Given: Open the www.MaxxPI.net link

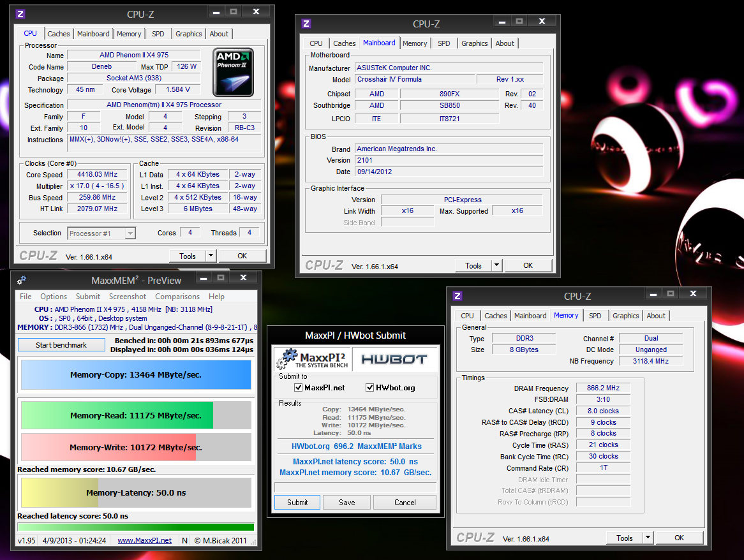Looking at the screenshot, I should pyautogui.click(x=145, y=541).
